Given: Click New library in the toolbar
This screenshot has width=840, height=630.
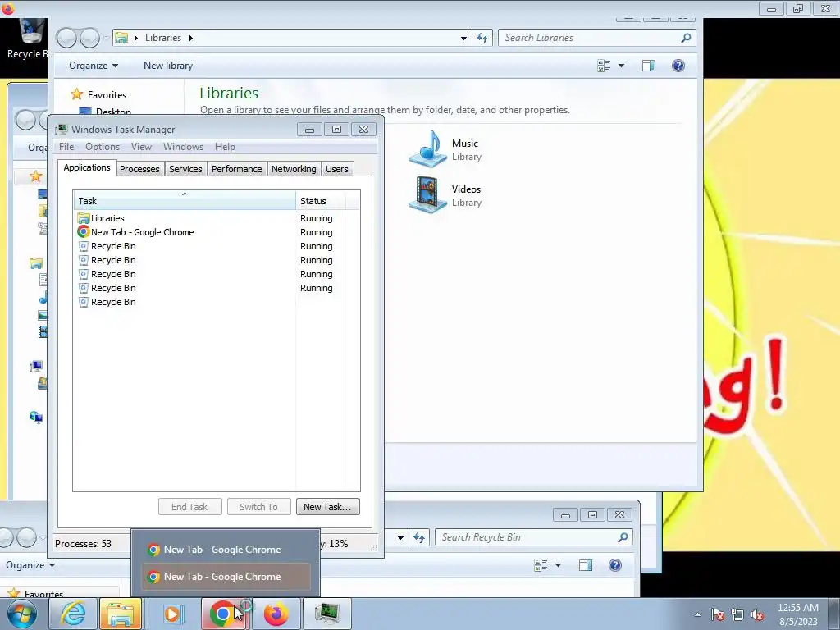Looking at the screenshot, I should pyautogui.click(x=167, y=66).
